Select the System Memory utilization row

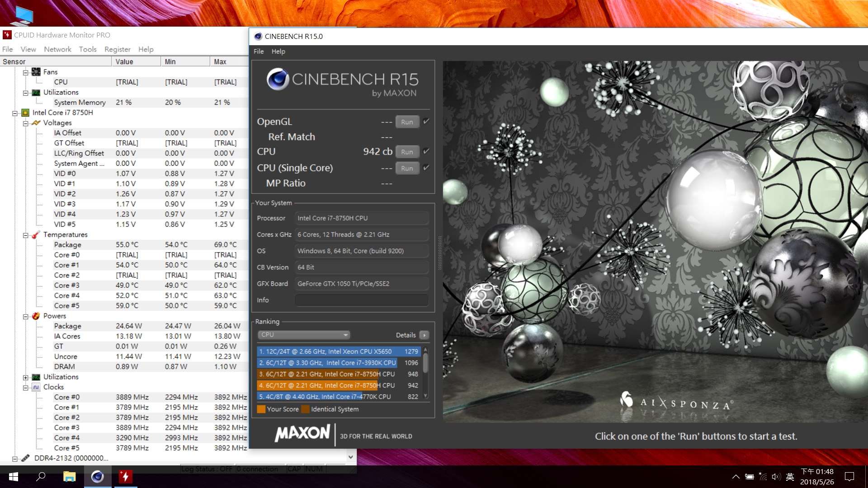[x=124, y=103]
